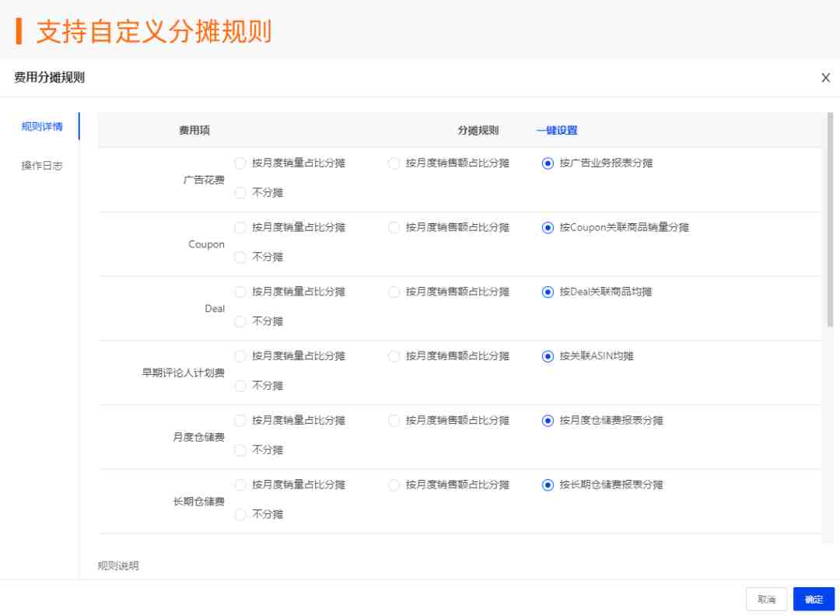Open the 操作日志 tab

click(42, 166)
